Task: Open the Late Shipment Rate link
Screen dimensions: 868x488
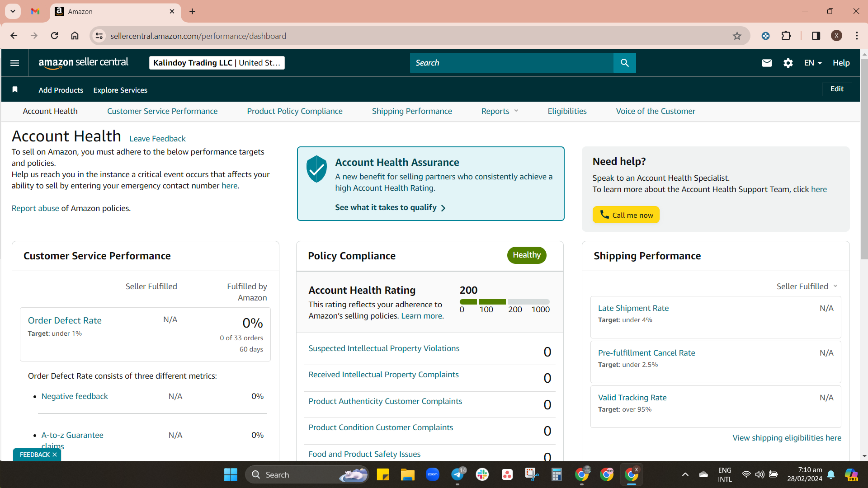Action: click(x=633, y=308)
